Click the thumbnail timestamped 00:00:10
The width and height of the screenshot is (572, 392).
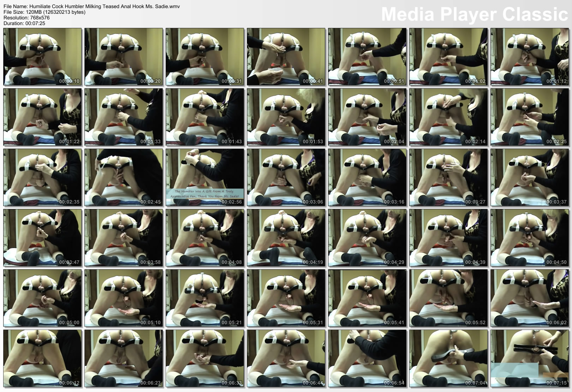(42, 57)
